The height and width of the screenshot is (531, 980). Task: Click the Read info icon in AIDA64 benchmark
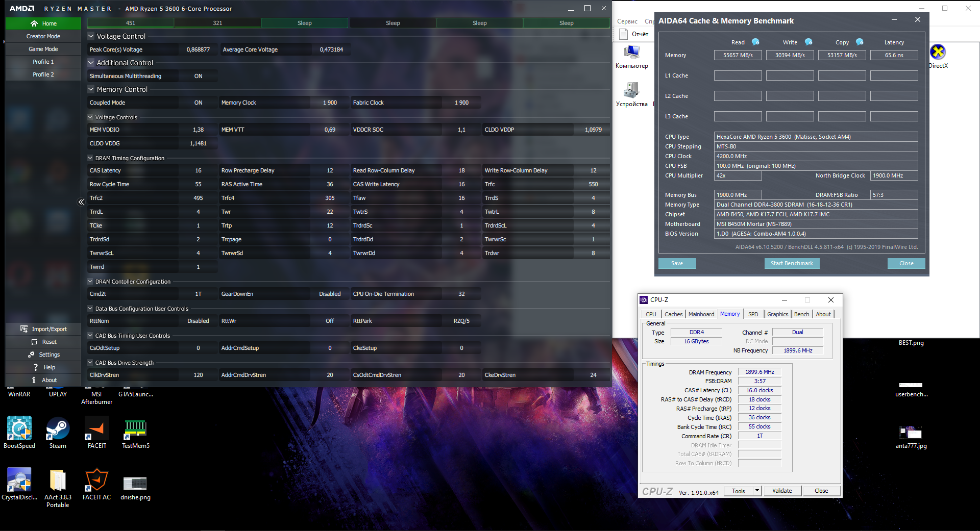point(755,42)
